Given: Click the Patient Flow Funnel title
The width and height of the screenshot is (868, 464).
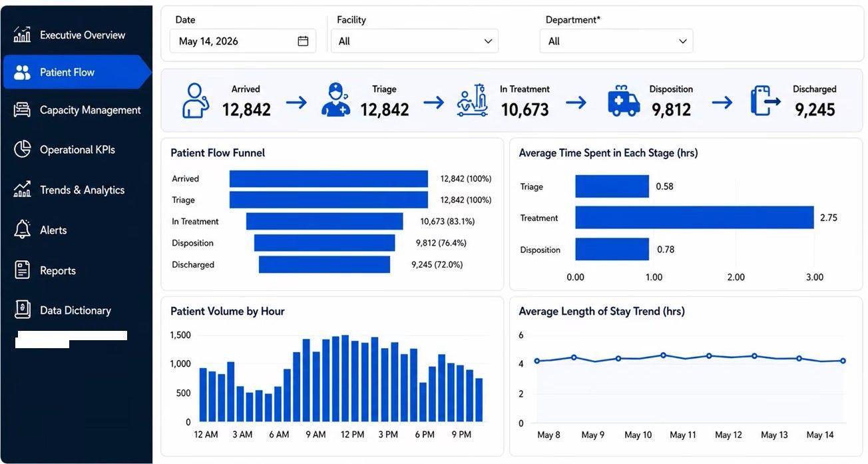Looking at the screenshot, I should click(218, 152).
